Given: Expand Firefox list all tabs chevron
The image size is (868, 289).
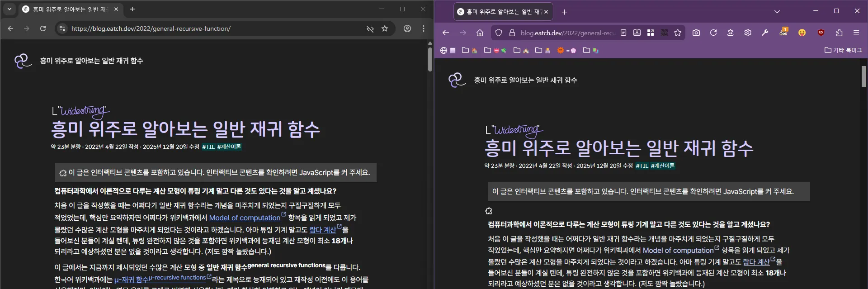Looking at the screenshot, I should pos(777,12).
